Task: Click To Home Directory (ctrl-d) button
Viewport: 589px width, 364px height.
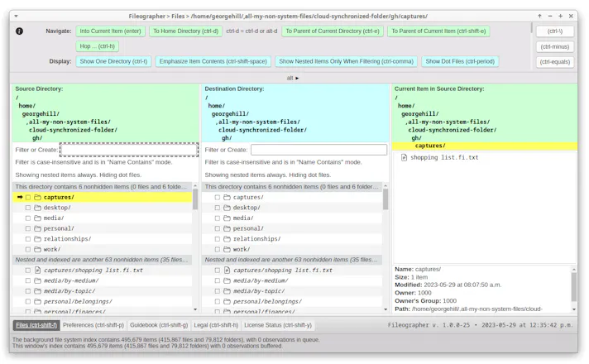Action: [x=185, y=31]
